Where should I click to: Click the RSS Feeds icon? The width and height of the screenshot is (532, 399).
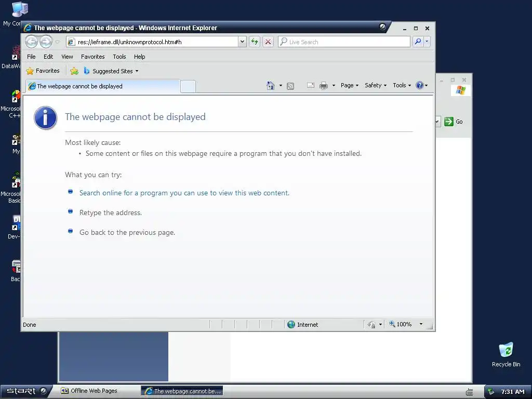click(x=290, y=86)
